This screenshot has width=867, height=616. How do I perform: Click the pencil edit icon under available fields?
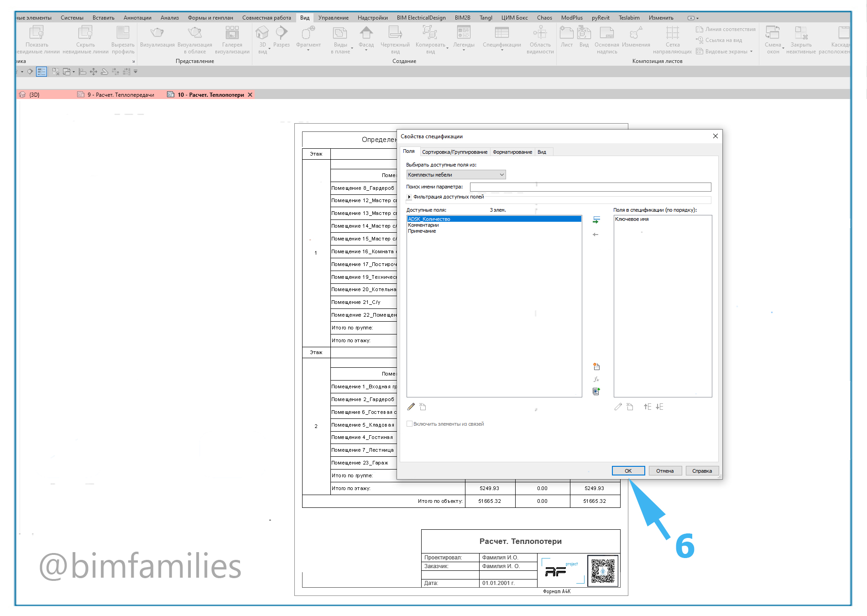pos(411,407)
